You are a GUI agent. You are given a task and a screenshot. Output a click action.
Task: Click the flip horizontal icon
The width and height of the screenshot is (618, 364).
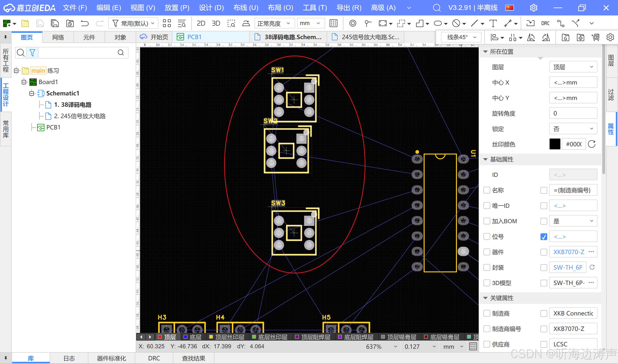531,37
